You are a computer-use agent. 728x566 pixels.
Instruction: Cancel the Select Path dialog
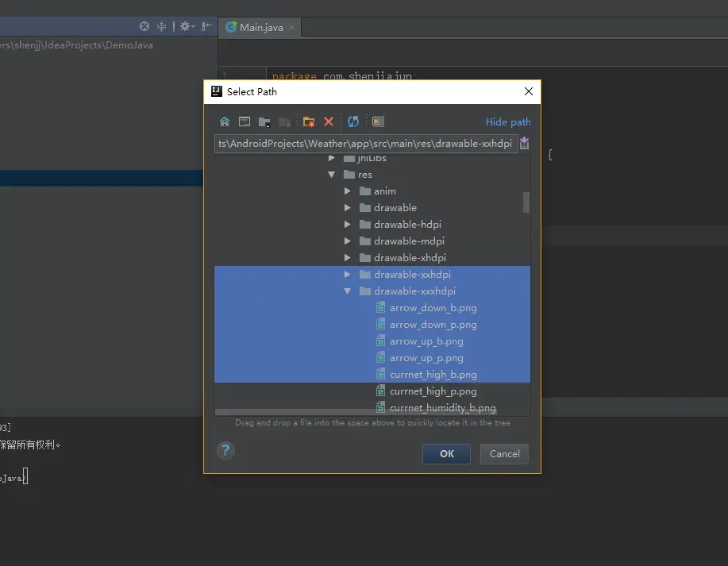pyautogui.click(x=504, y=453)
